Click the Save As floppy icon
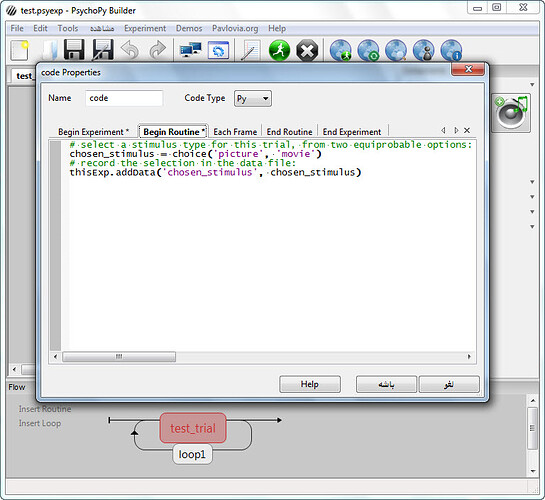This screenshot has width=545, height=500. click(103, 50)
